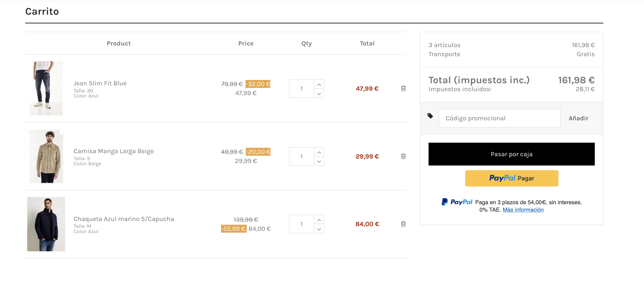Decrease quantity of Camisa Manga Larga Beige
Viewport: 644px width, 283px height.
(319, 161)
